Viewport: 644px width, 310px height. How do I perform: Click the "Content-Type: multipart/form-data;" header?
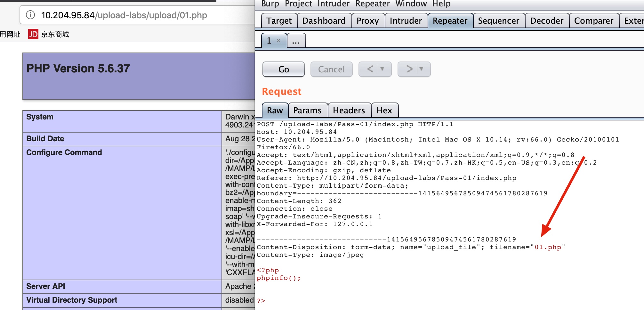333,186
